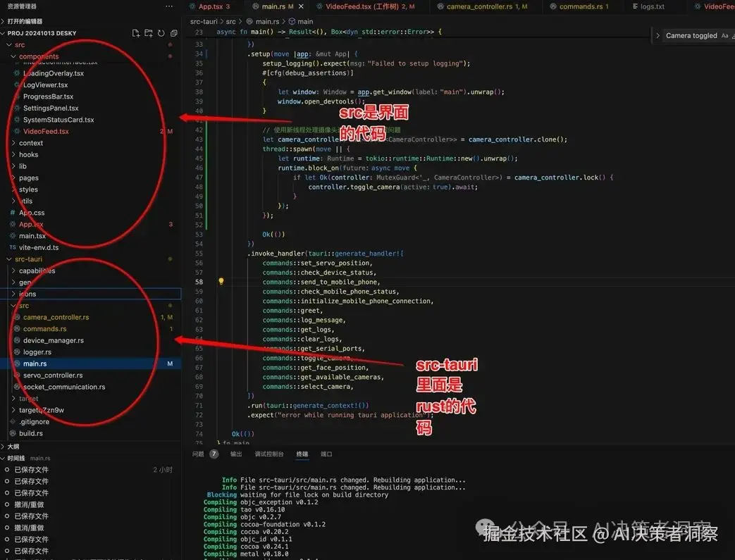Open device_manager.rs in the explorer tree
Screen dimensions: 735x560
(x=54, y=340)
